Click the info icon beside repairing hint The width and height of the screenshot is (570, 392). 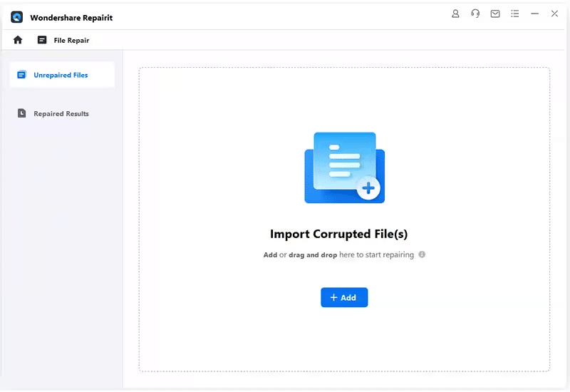[x=422, y=254]
